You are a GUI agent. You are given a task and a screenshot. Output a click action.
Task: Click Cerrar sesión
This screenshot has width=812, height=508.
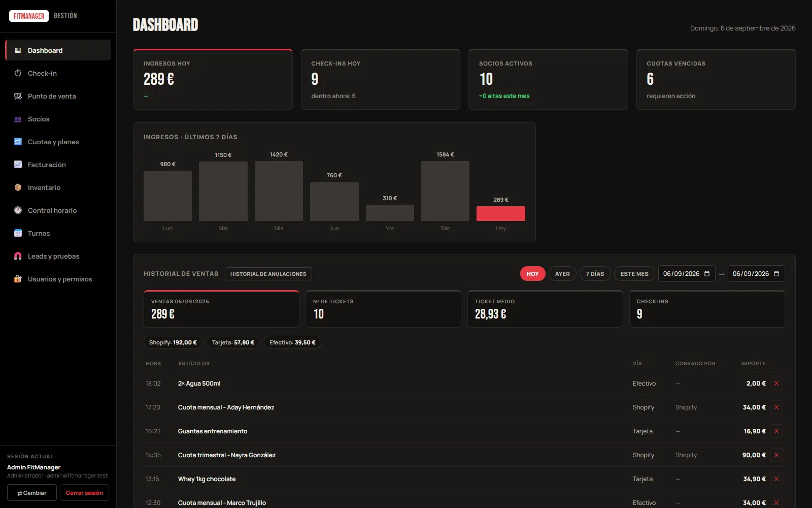(x=84, y=493)
